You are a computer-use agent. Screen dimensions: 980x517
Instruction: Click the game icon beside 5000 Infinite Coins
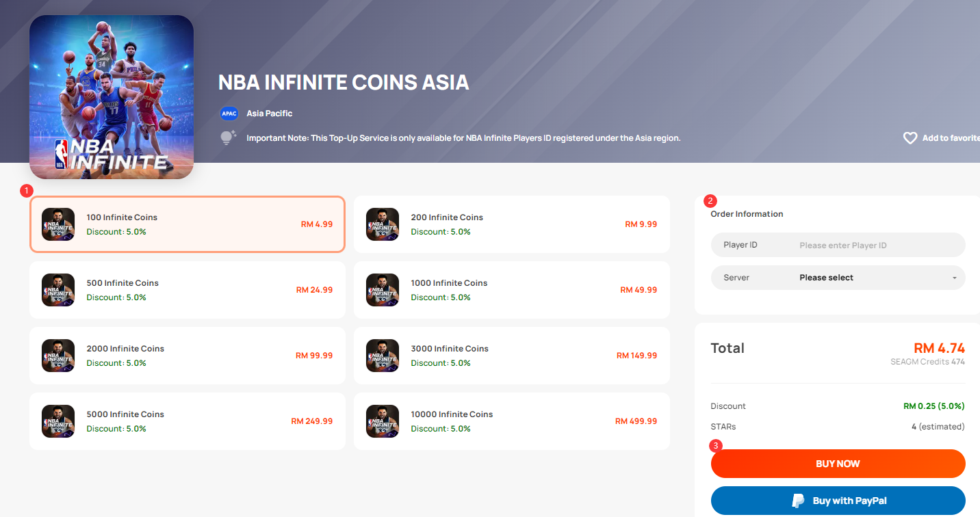(x=58, y=421)
